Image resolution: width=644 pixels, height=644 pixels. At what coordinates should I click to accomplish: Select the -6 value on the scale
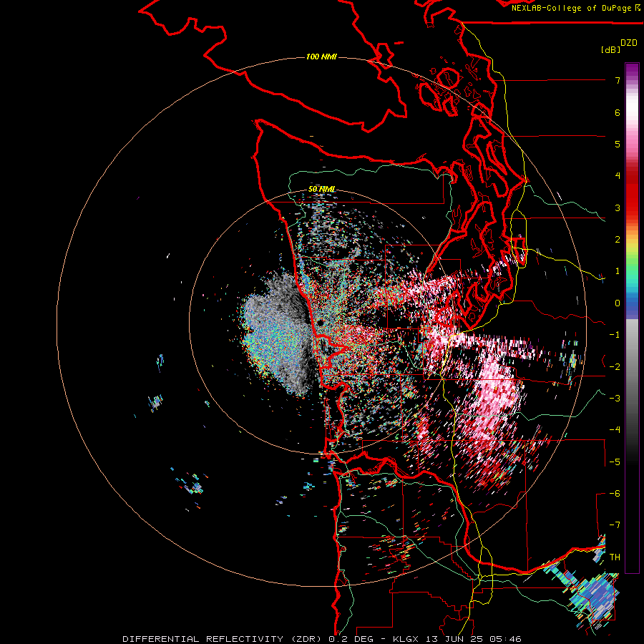[x=615, y=493]
